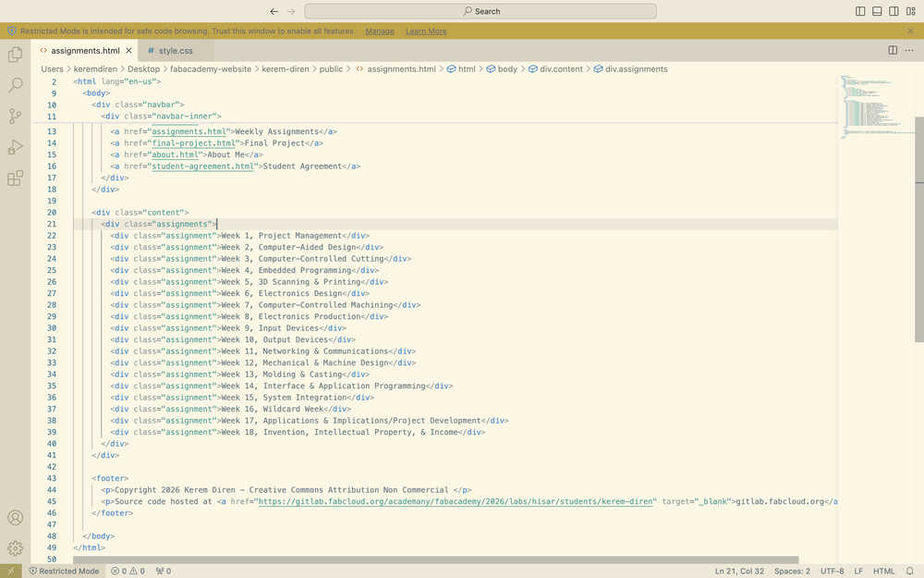Close the assignments.html tab
This screenshot has height=578, width=924.
[128, 51]
